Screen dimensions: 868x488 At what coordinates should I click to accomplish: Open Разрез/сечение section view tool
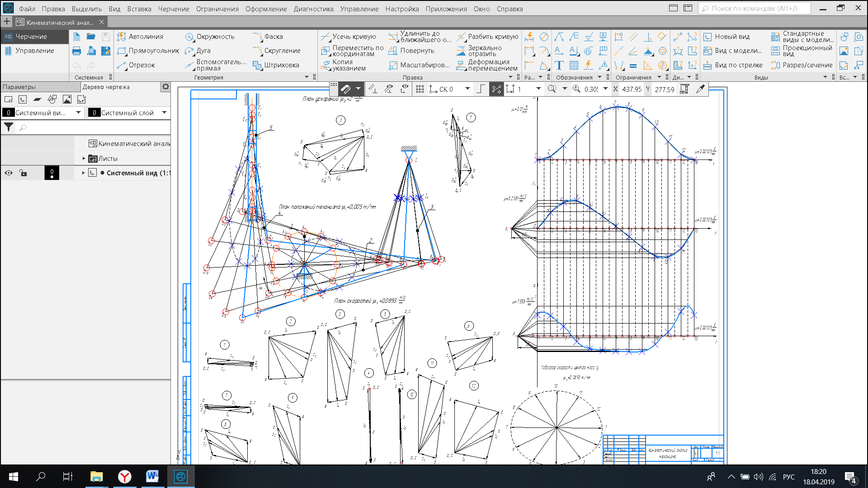coord(802,65)
